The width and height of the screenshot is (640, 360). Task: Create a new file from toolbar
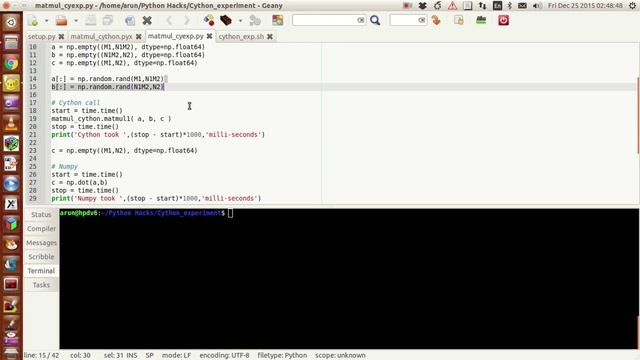pyautogui.click(x=33, y=20)
